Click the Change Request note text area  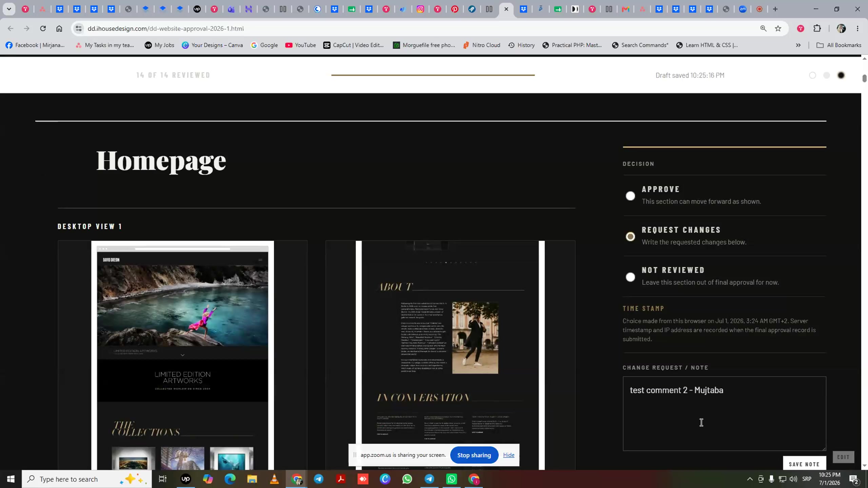pos(724,414)
